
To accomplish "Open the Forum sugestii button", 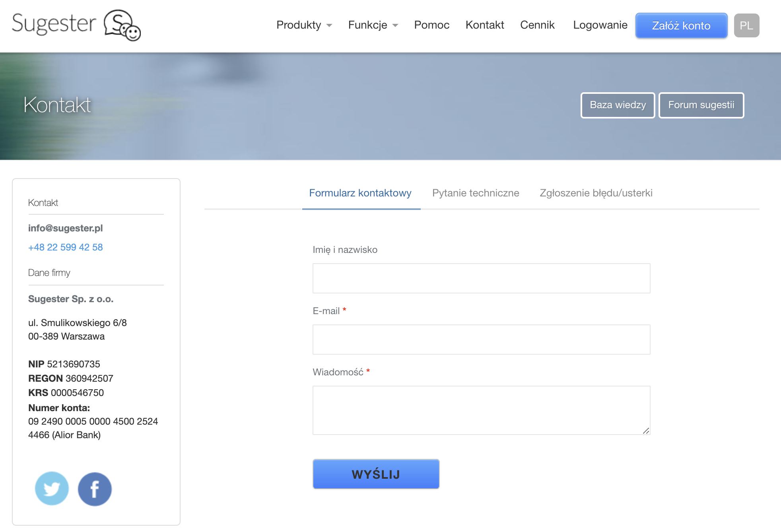I will pyautogui.click(x=701, y=105).
